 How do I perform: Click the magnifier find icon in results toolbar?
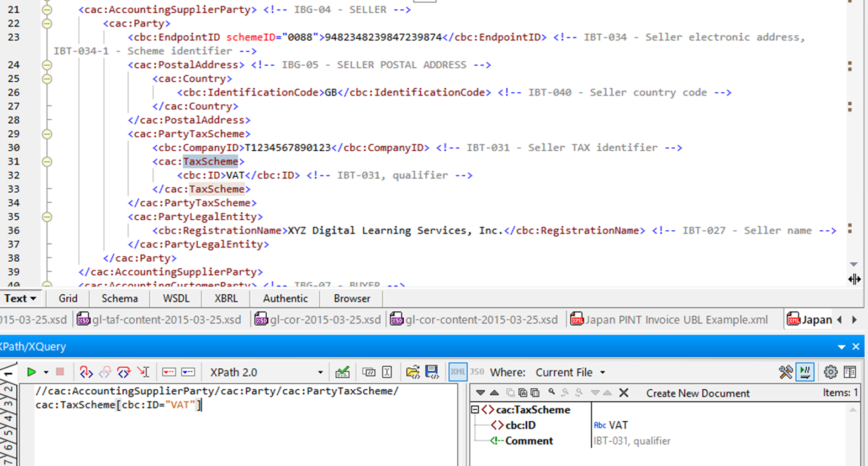point(551,393)
